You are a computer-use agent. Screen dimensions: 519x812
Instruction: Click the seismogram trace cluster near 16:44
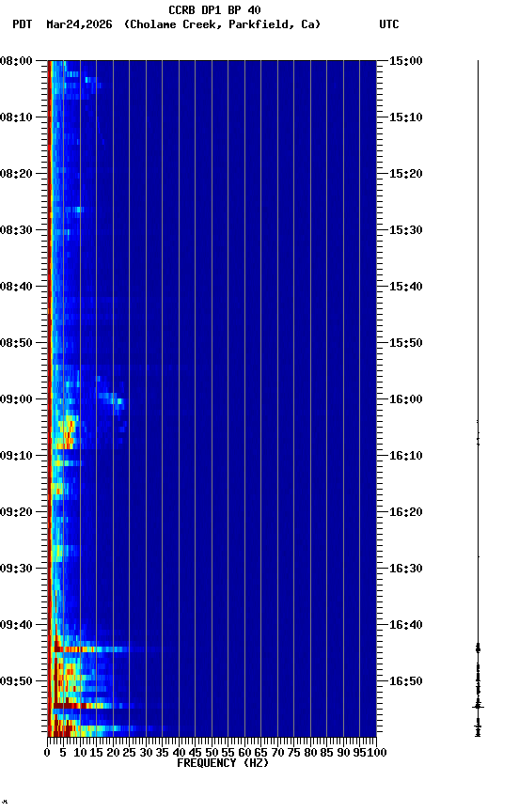click(478, 648)
